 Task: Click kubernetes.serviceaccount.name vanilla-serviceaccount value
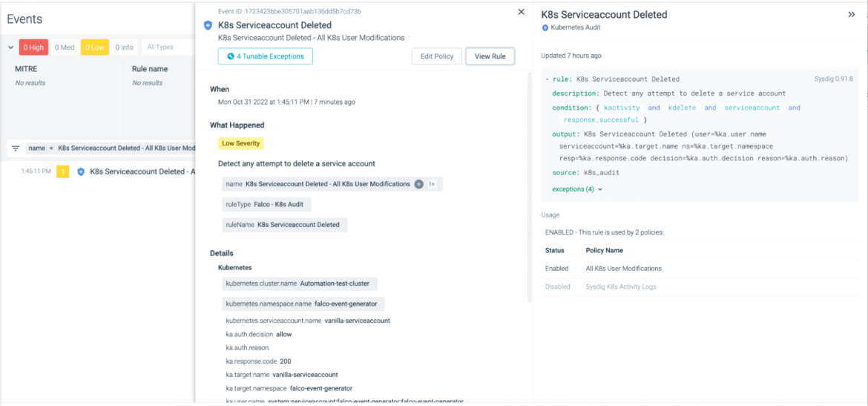(358, 321)
